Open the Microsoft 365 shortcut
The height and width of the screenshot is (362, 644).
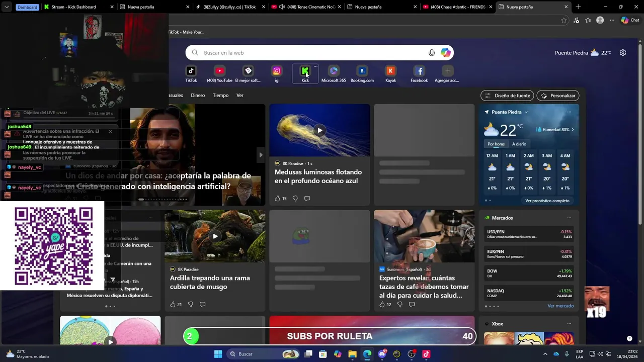click(334, 74)
